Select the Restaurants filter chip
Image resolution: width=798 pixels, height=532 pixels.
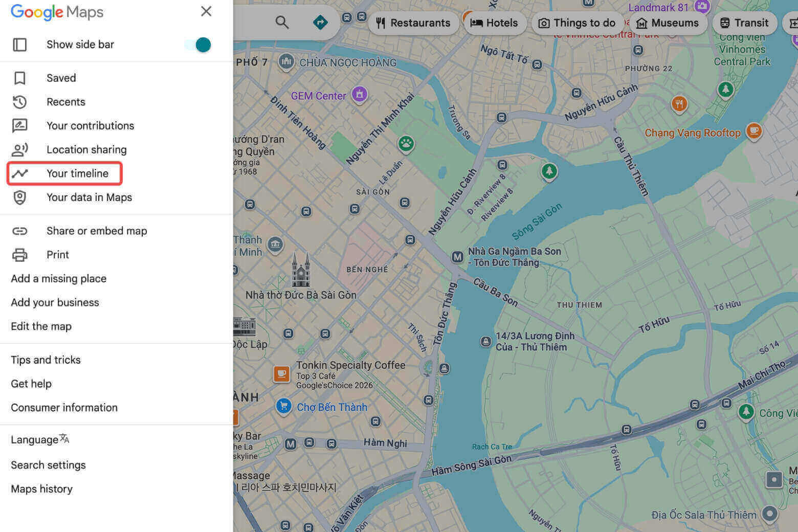[413, 23]
